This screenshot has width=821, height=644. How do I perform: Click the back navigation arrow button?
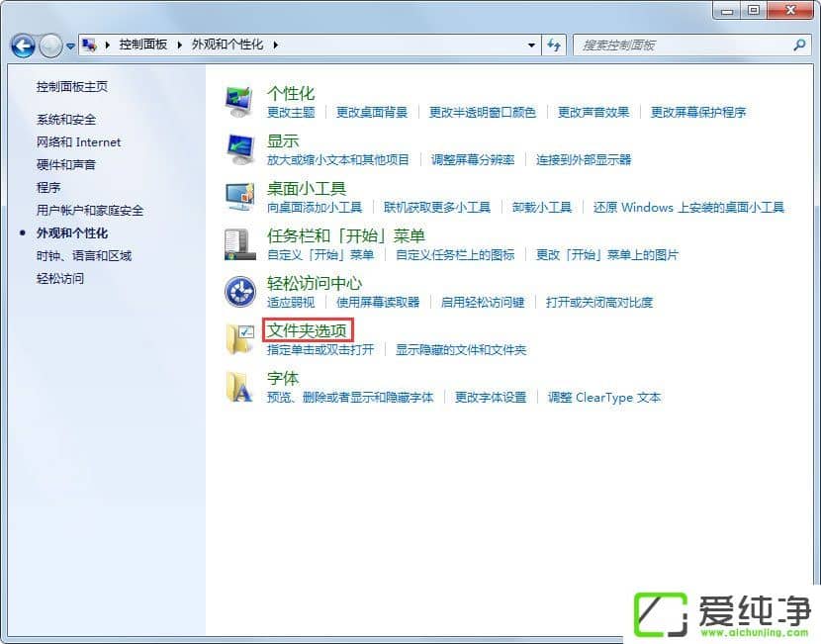coord(23,46)
